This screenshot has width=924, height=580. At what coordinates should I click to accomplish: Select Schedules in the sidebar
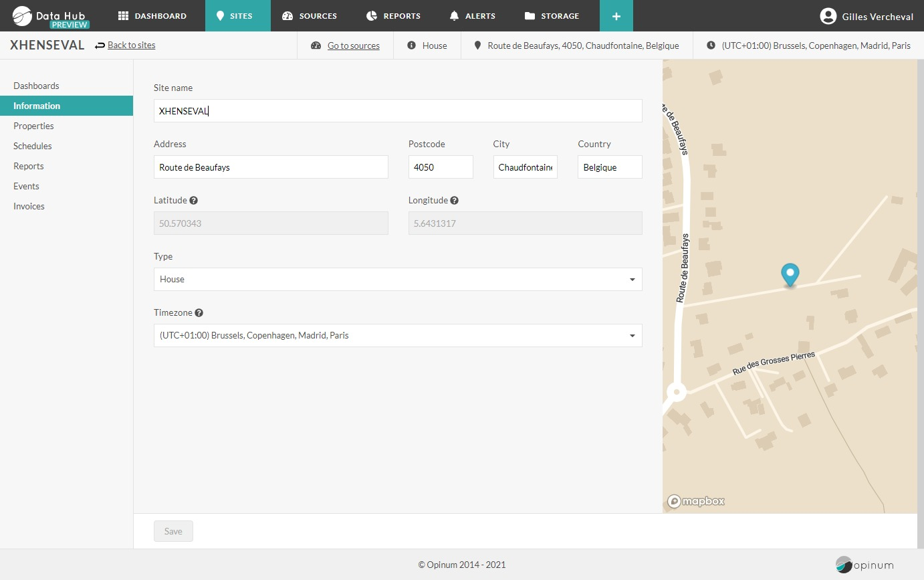click(x=33, y=146)
